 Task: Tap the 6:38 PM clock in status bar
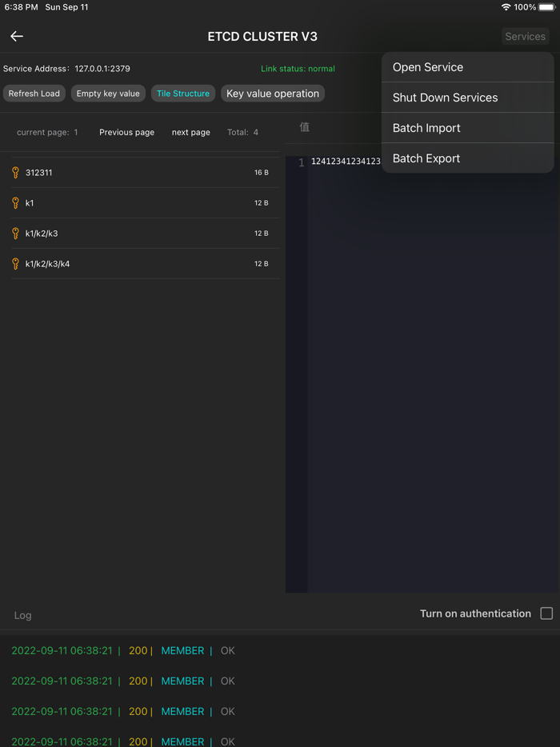(x=21, y=7)
